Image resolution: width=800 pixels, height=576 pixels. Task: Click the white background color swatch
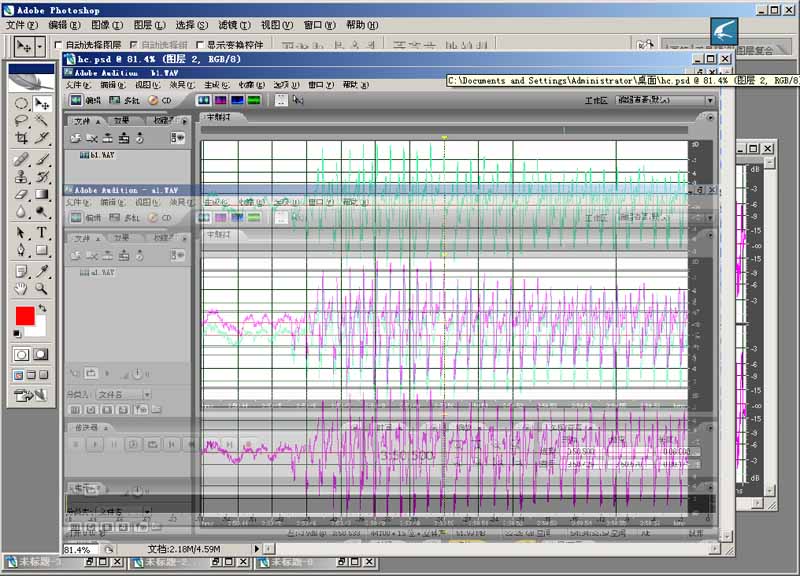pos(40,328)
